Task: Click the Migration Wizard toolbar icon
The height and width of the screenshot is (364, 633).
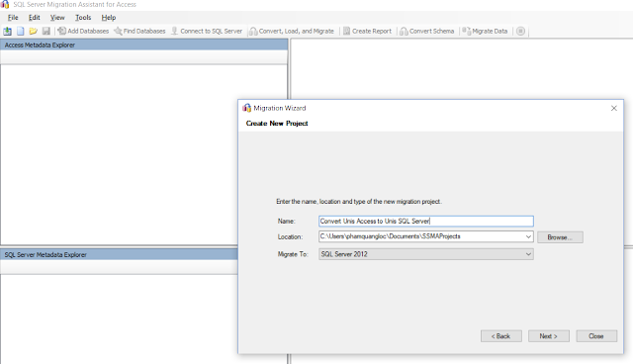Action: tap(7, 31)
